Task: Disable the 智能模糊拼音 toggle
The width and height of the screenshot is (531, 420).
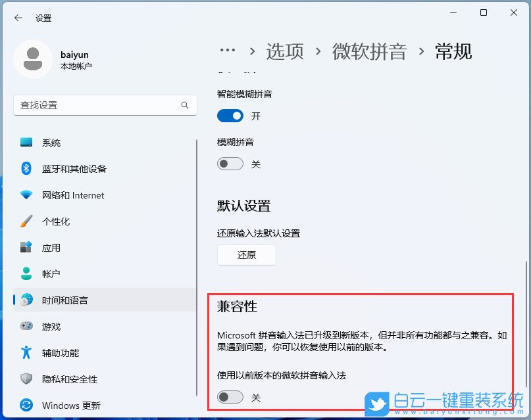Action: [230, 116]
